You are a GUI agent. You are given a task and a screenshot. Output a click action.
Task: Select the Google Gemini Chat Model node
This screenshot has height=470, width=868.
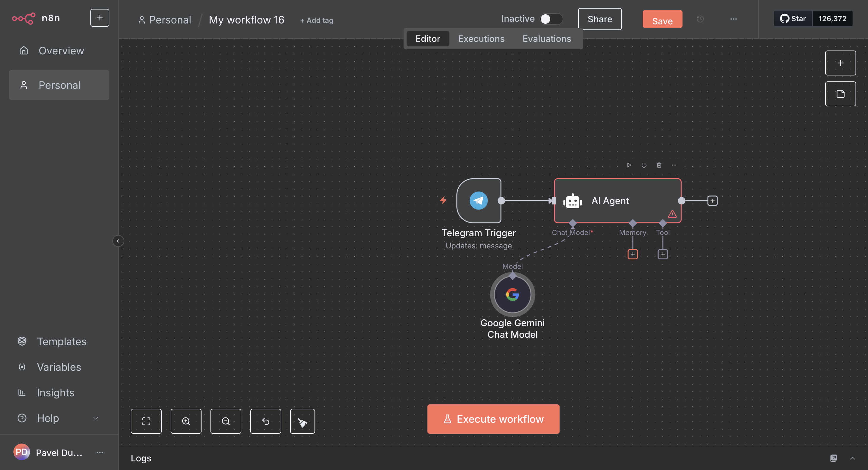coord(512,295)
